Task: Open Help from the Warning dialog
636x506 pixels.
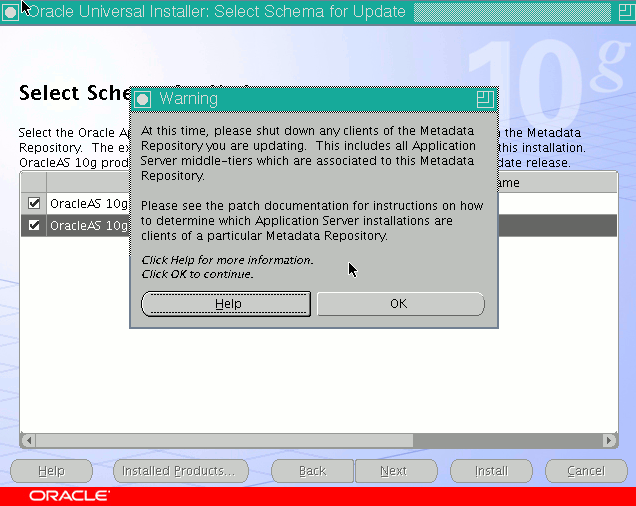Action: [226, 304]
